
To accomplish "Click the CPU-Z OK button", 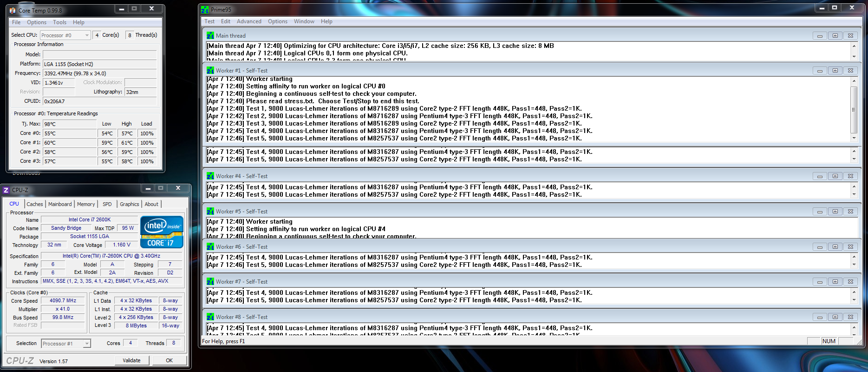I will tap(170, 360).
